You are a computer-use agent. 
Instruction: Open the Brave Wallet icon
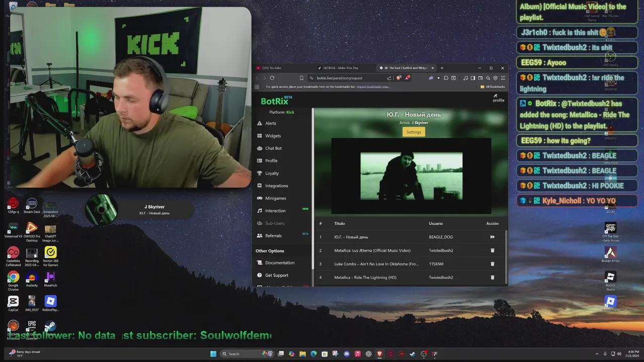[480, 78]
